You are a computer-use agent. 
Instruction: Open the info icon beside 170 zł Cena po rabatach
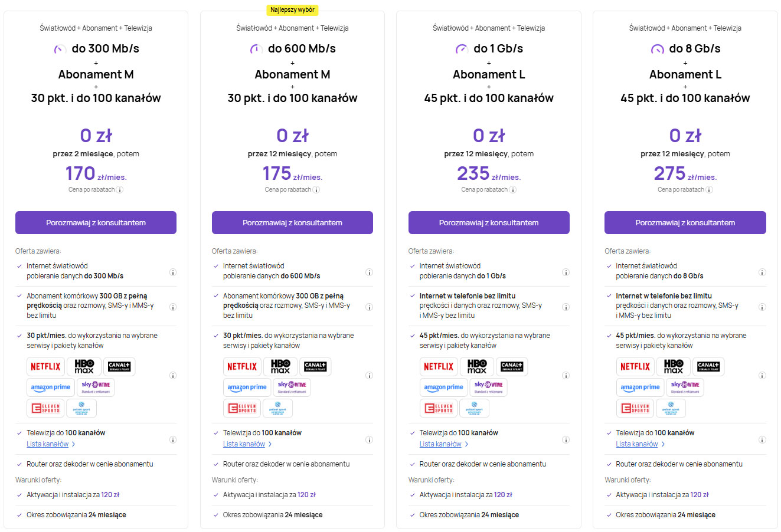120,190
